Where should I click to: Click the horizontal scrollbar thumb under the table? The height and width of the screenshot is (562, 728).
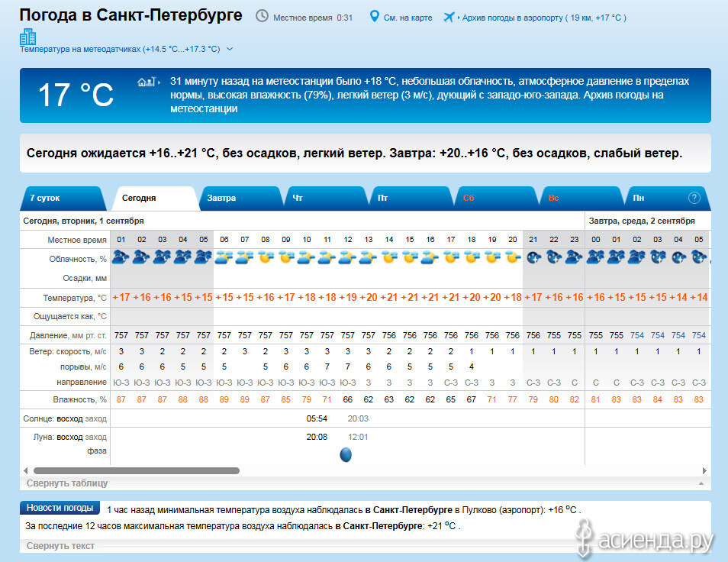click(137, 470)
